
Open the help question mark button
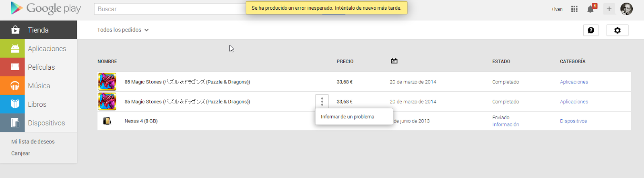coord(591,30)
